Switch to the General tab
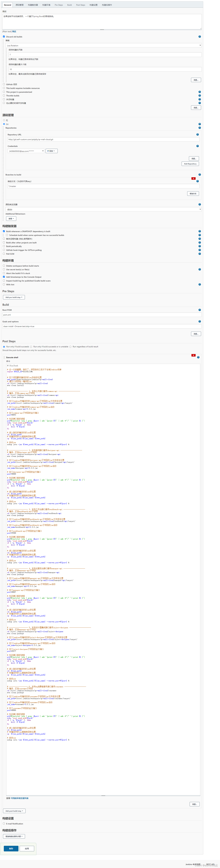The width and height of the screenshot is (220, 868). point(7,5)
